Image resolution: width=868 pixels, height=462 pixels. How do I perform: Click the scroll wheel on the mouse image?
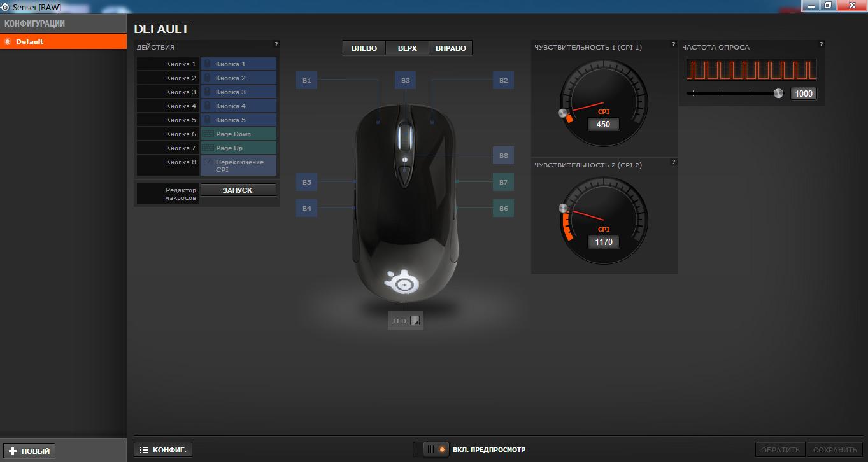[405, 136]
